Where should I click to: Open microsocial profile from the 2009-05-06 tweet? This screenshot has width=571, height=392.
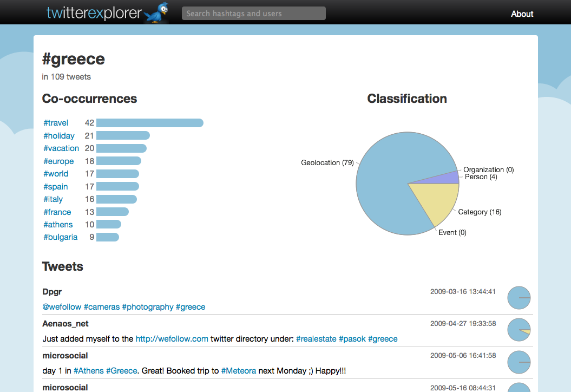point(65,356)
